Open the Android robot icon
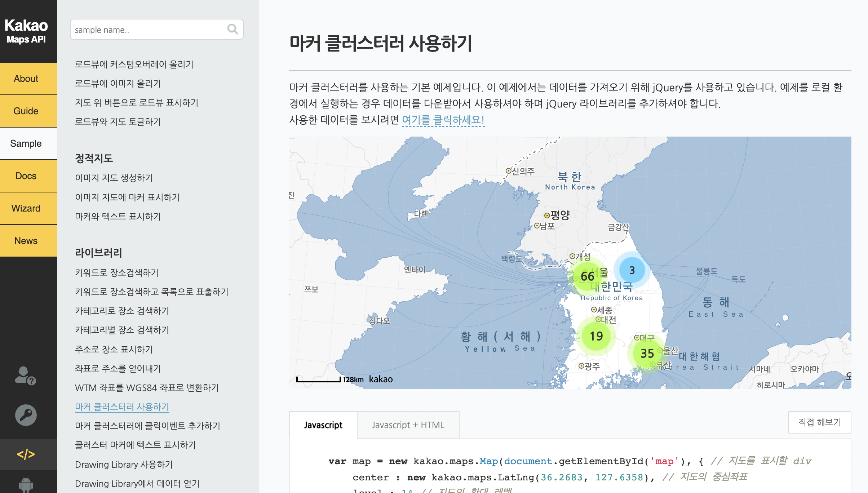This screenshot has width=868, height=493. 26,484
